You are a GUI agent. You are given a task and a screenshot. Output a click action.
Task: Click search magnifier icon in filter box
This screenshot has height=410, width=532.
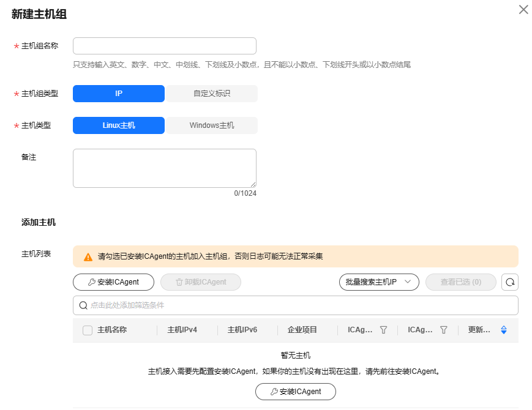click(83, 305)
